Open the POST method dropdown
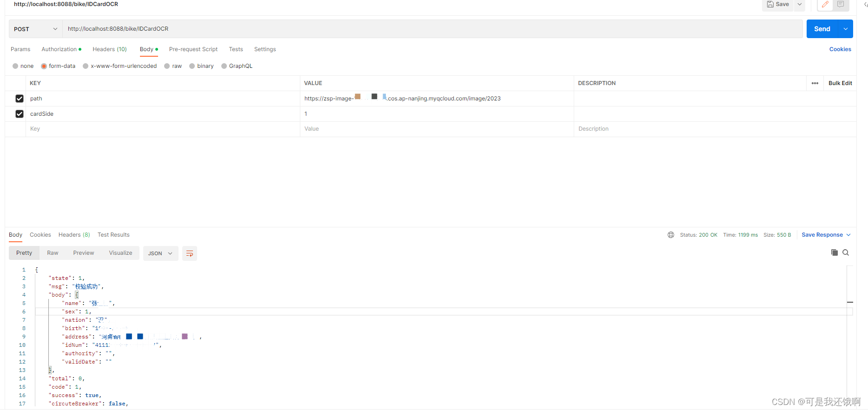The image size is (868, 411). [35, 29]
